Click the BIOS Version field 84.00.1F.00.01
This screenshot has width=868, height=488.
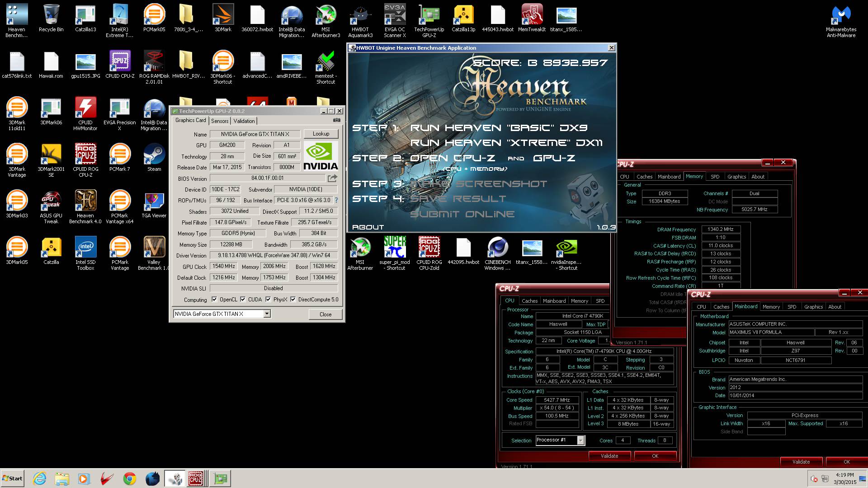point(268,178)
